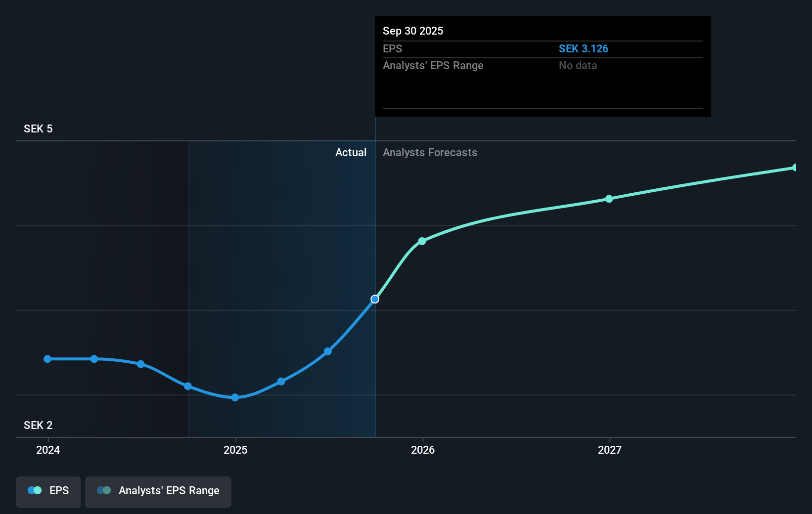Select the highlighted Sep 30 2025 data point
This screenshot has width=812, height=514.
[374, 299]
